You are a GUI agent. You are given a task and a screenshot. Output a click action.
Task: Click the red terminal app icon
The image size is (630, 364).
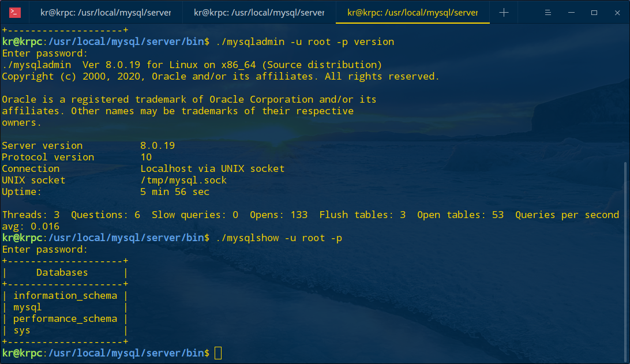tap(15, 13)
